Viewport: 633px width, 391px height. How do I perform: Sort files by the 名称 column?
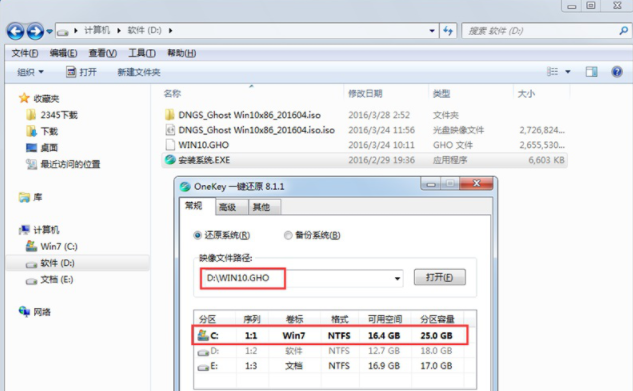pos(172,94)
